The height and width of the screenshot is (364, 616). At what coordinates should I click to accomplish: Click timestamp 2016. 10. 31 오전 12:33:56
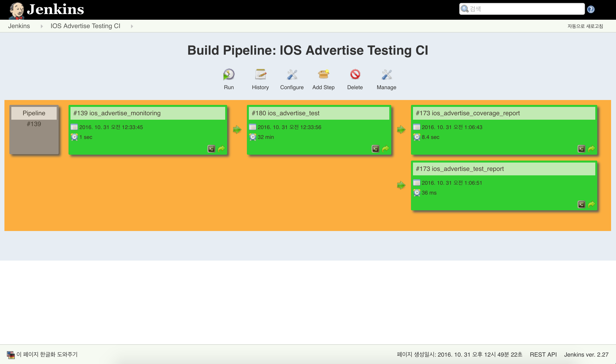(290, 127)
